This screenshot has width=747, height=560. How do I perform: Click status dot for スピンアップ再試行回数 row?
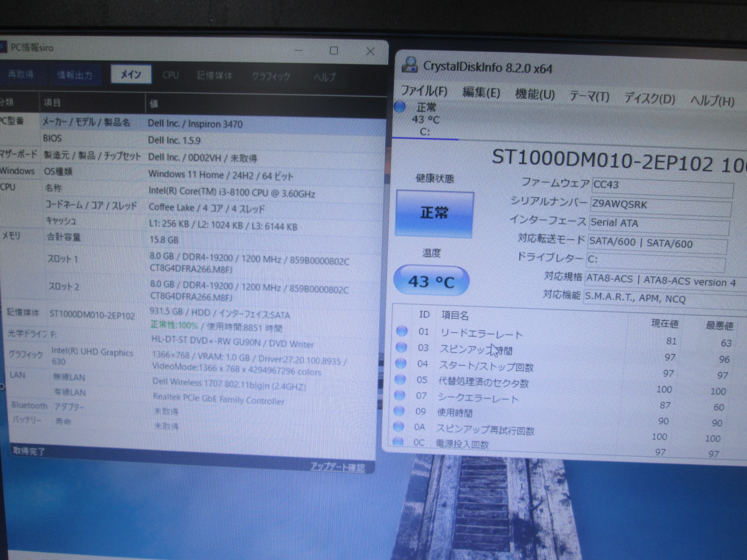point(398,426)
